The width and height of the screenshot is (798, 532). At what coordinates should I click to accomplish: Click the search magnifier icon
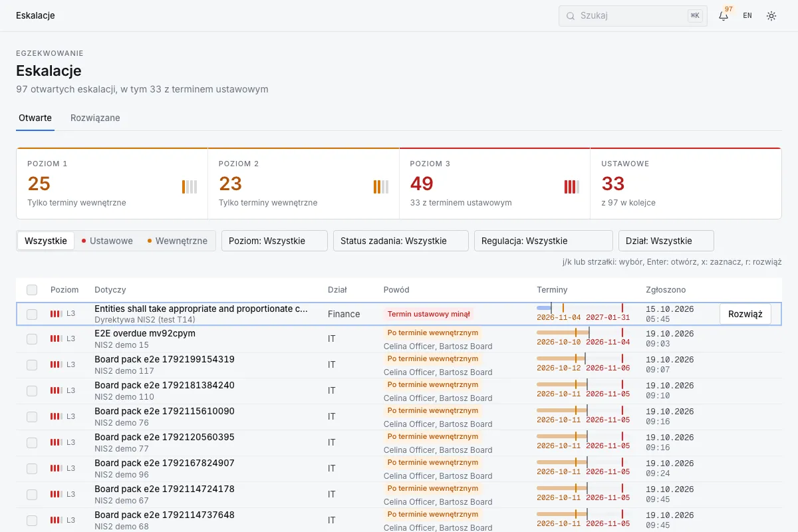click(571, 16)
